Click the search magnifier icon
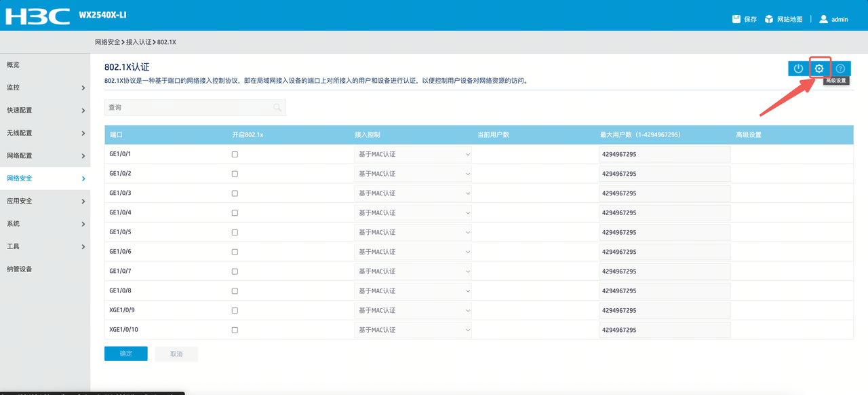The image size is (868, 395). [277, 107]
